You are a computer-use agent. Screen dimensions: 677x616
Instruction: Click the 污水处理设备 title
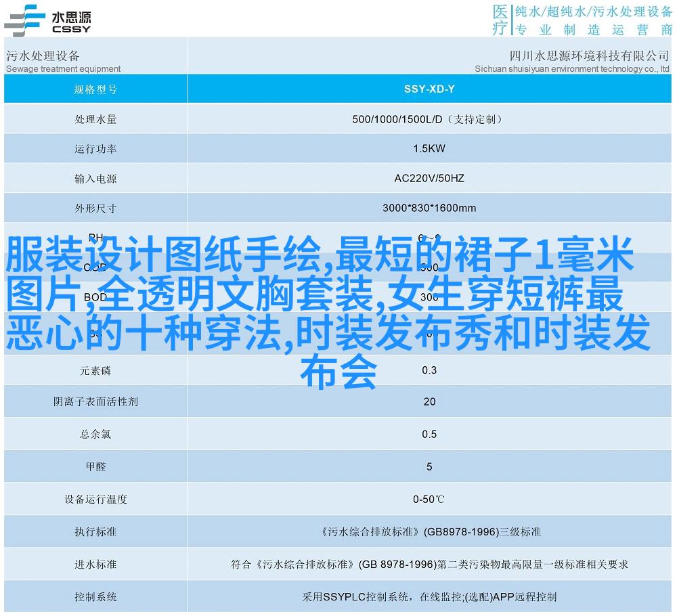(x=43, y=56)
